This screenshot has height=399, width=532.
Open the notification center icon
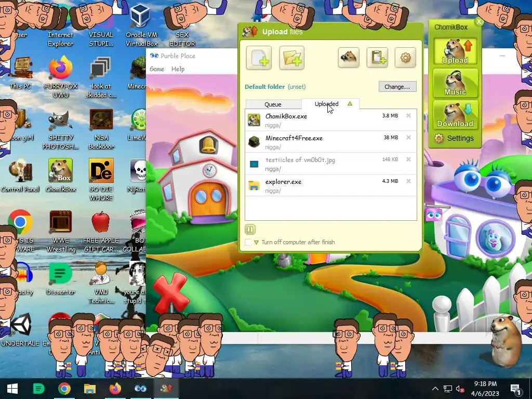[x=515, y=389]
